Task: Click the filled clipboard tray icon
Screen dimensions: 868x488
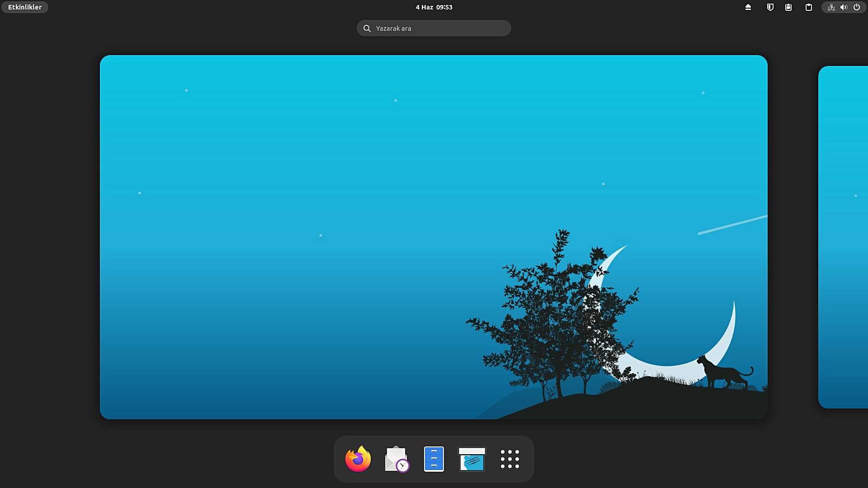Action: 788,7
